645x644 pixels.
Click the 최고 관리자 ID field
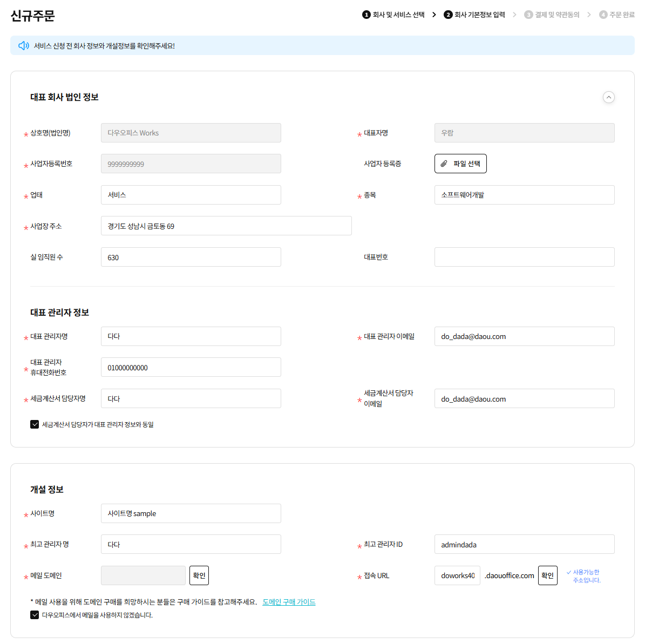[524, 544]
